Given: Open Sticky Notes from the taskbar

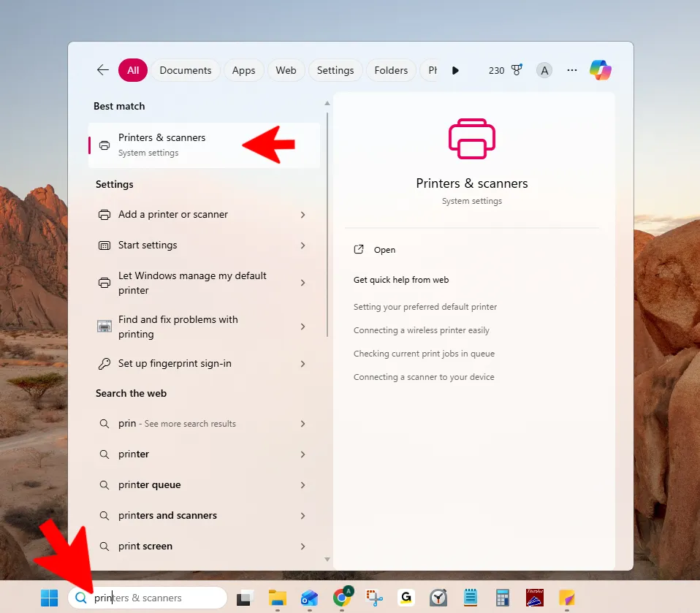Looking at the screenshot, I should click(x=567, y=598).
